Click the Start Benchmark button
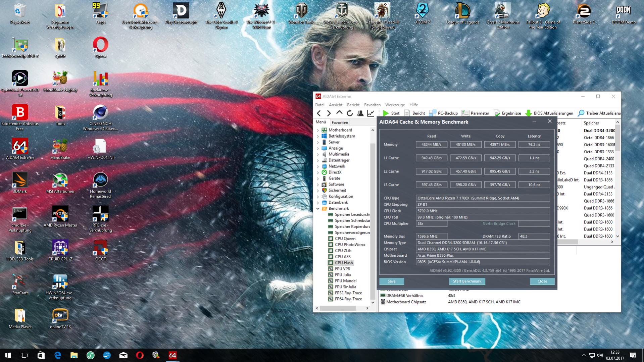 point(467,281)
